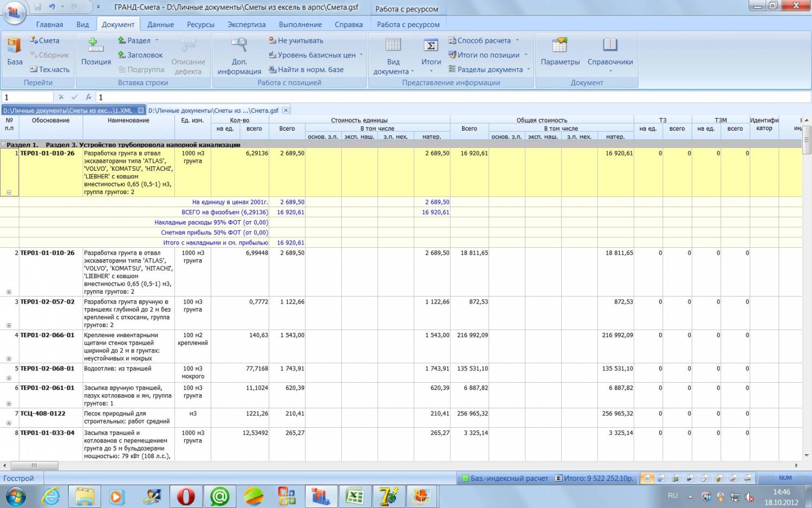Toggle Не учитывать for position
This screenshot has width=812, height=508.
pos(296,41)
